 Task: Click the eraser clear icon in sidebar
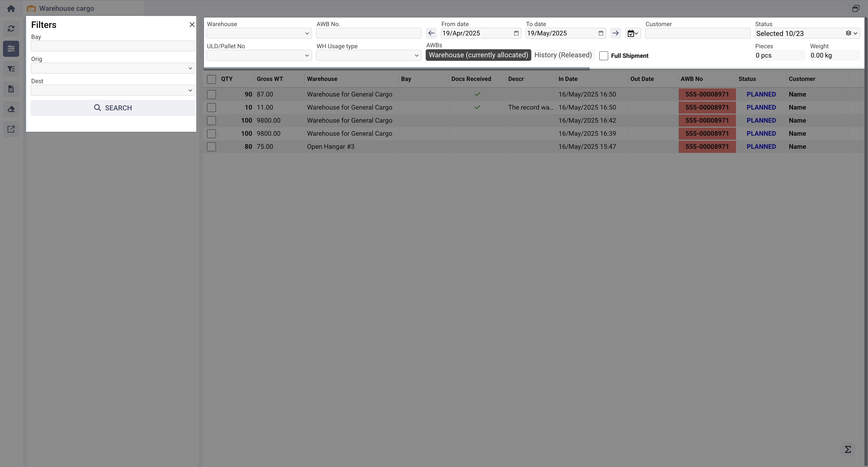pyautogui.click(x=11, y=109)
